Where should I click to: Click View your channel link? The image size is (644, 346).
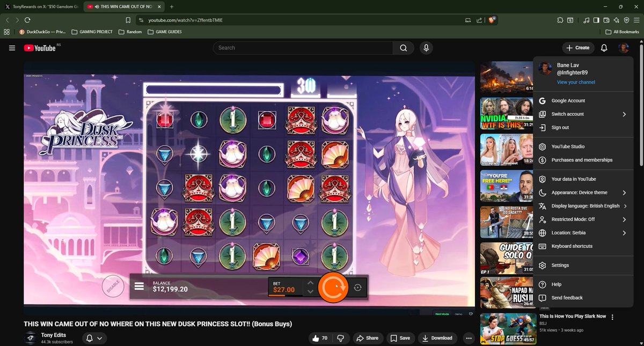pyautogui.click(x=576, y=82)
